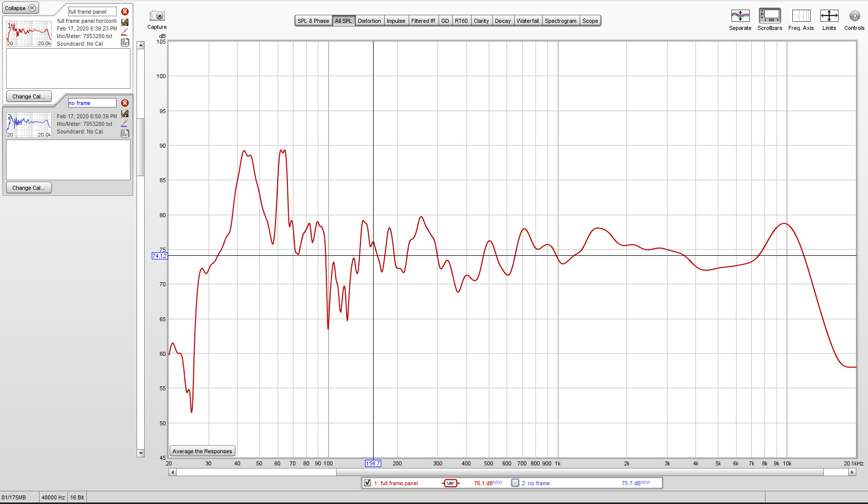Click the 74.12 dB cursor readout
Image resolution: width=868 pixels, height=504 pixels.
coord(159,256)
